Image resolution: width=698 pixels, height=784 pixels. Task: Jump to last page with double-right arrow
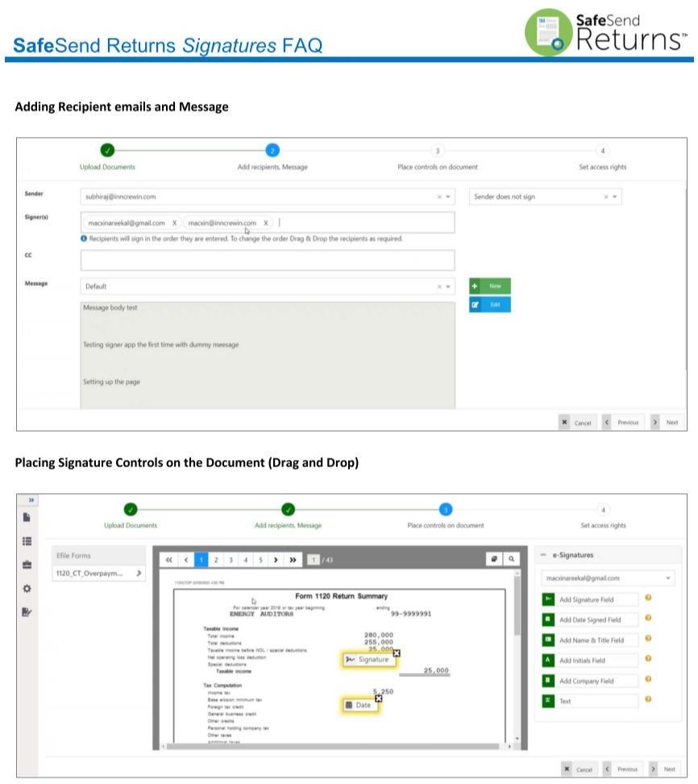[x=293, y=559]
